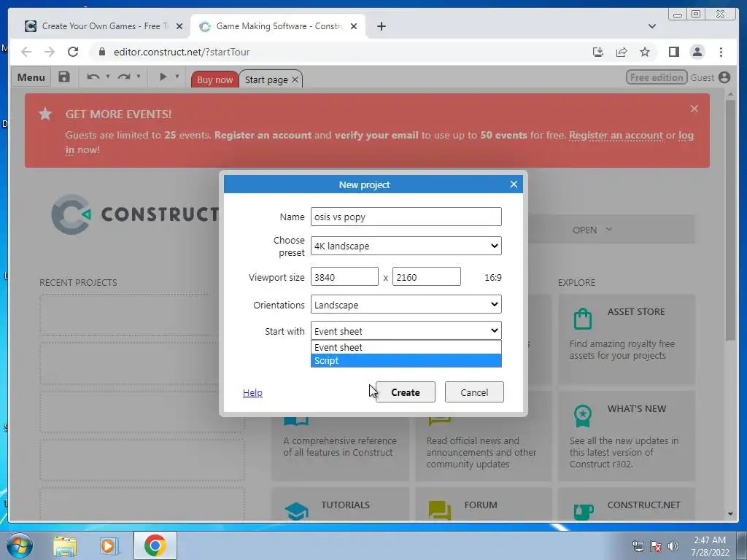Redo action in Construct toolbar

coord(124,77)
